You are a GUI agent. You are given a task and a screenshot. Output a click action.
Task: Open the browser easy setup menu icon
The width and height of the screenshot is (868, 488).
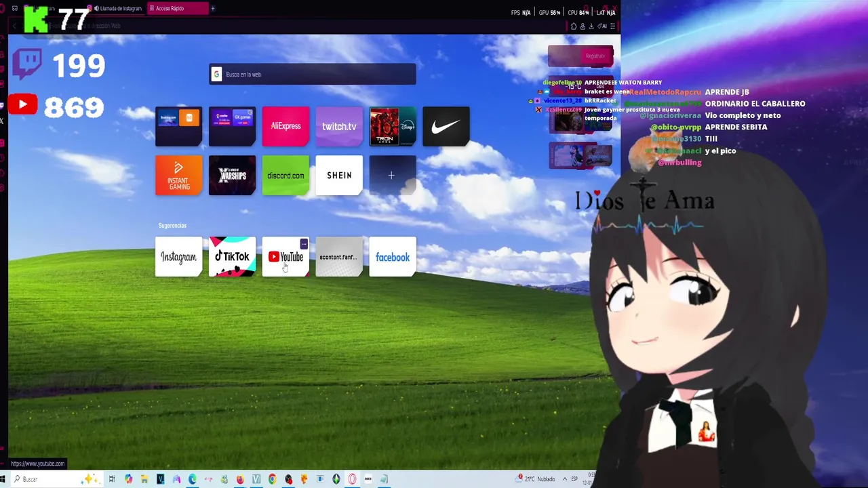coord(612,26)
